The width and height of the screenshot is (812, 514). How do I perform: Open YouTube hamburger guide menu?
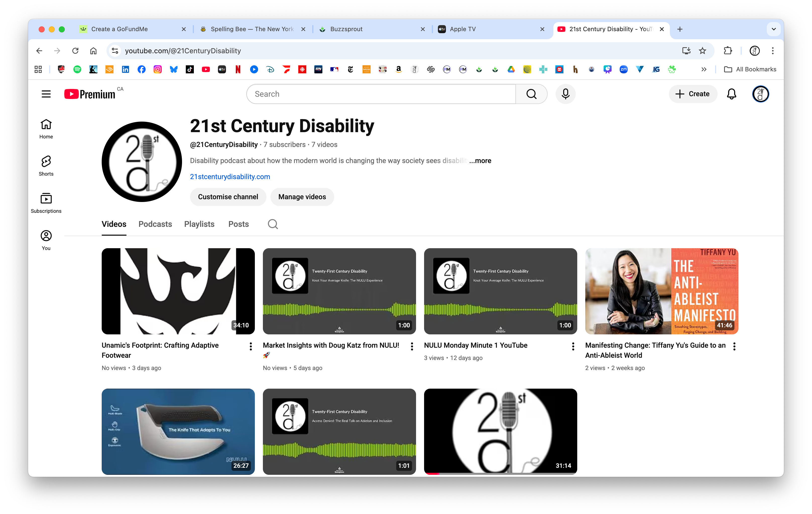[x=46, y=94]
